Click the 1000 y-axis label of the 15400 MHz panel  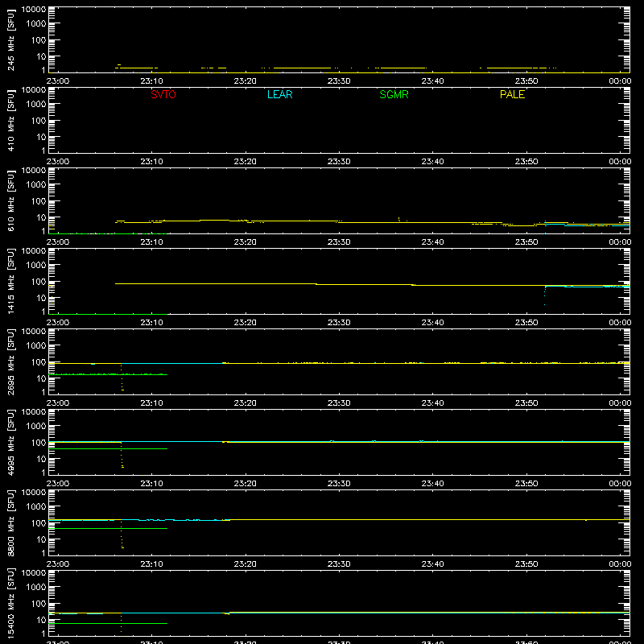click(36, 588)
